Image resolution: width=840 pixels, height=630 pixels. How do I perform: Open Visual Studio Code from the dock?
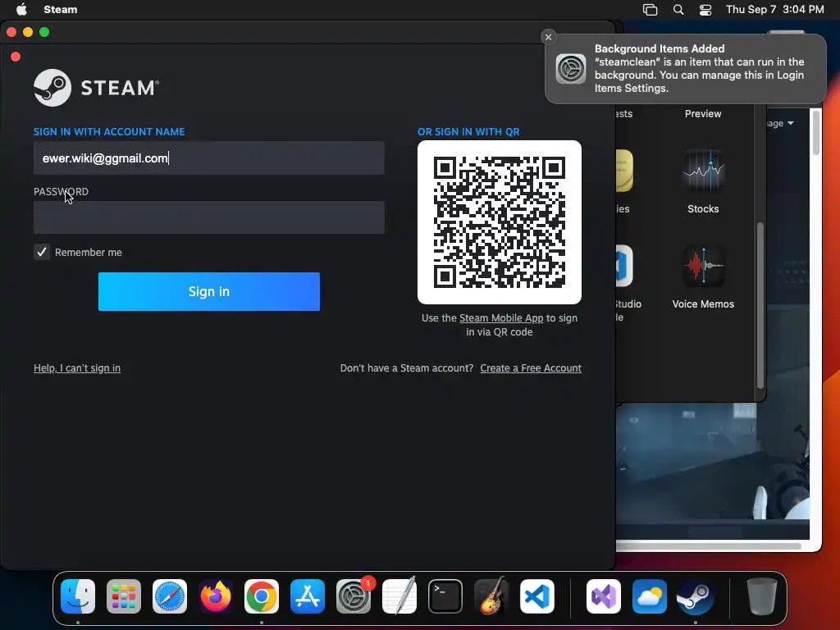537,596
